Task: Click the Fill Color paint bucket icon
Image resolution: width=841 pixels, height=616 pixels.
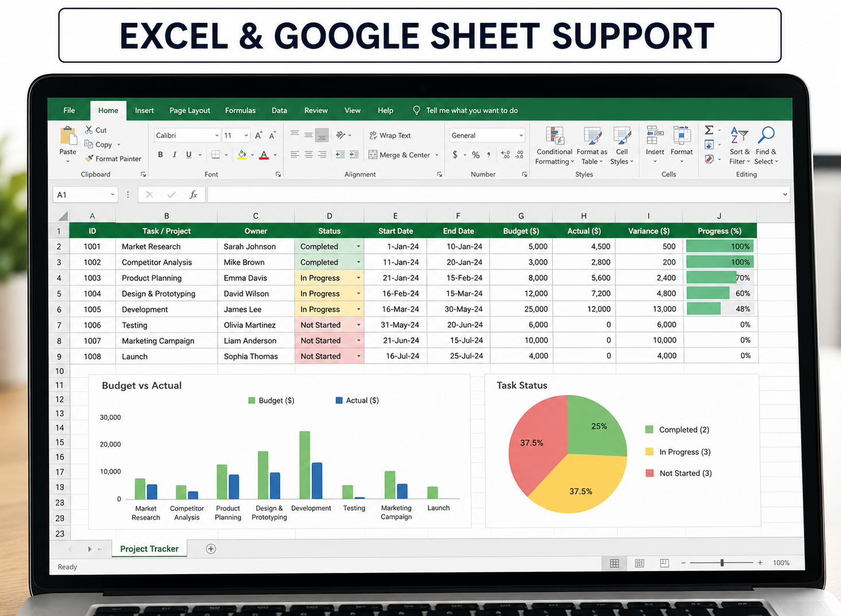Action: click(x=242, y=154)
